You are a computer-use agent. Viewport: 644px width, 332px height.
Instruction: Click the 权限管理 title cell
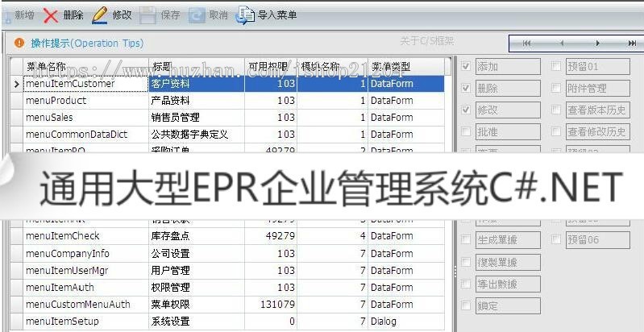[x=197, y=287]
